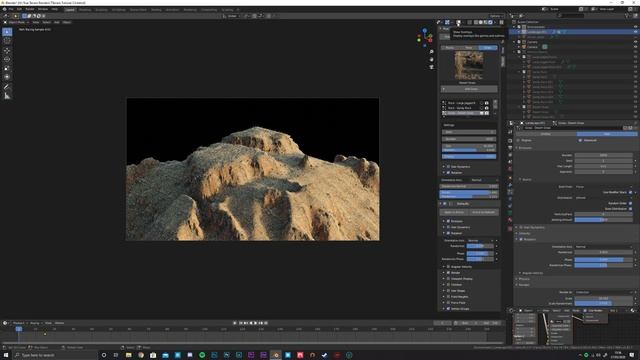Select the Hair particle type button

(607, 134)
